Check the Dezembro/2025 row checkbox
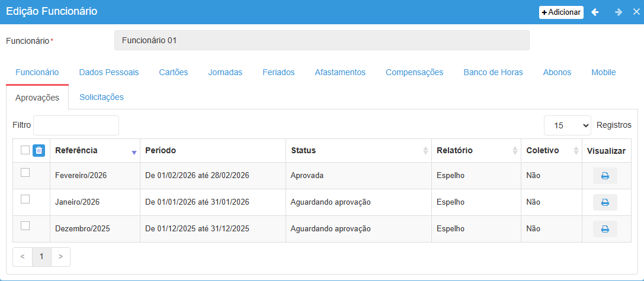644x281 pixels. click(25, 225)
